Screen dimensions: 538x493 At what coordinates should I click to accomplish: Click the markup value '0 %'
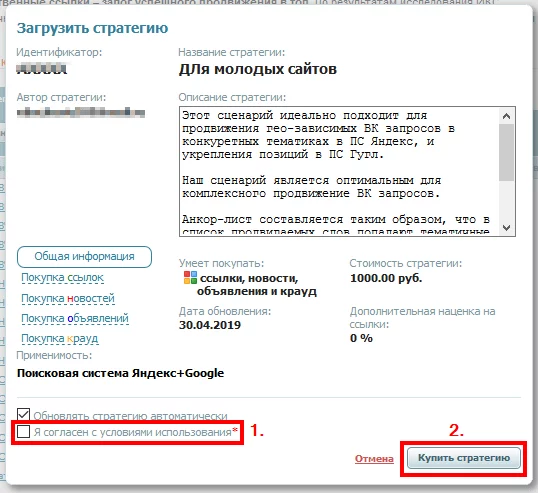[361, 338]
